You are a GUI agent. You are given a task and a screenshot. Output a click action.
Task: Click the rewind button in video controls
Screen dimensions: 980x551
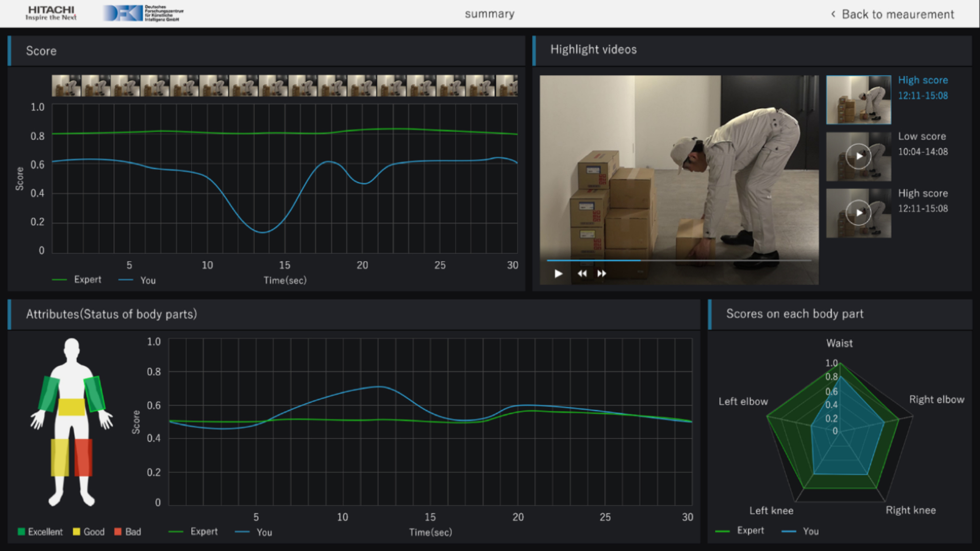581,273
